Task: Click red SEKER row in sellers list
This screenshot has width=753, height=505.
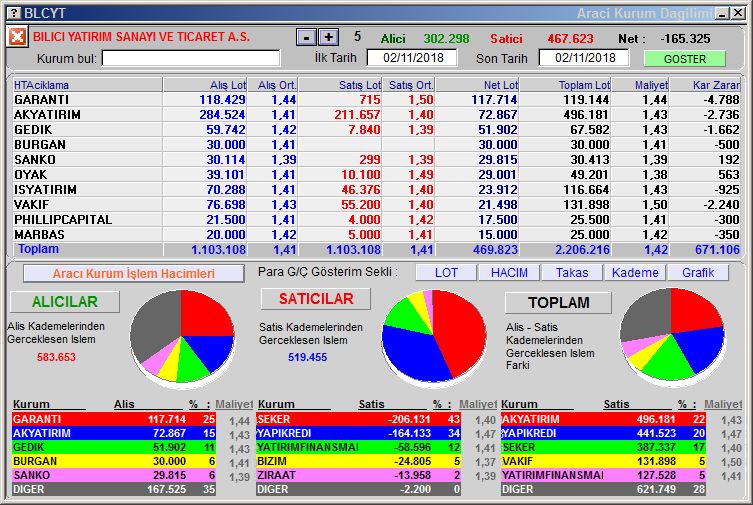Action: (x=359, y=419)
